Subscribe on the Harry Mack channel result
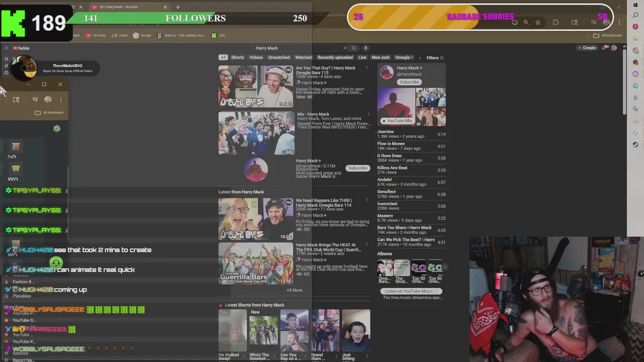This screenshot has width=644, height=362. coord(358,168)
